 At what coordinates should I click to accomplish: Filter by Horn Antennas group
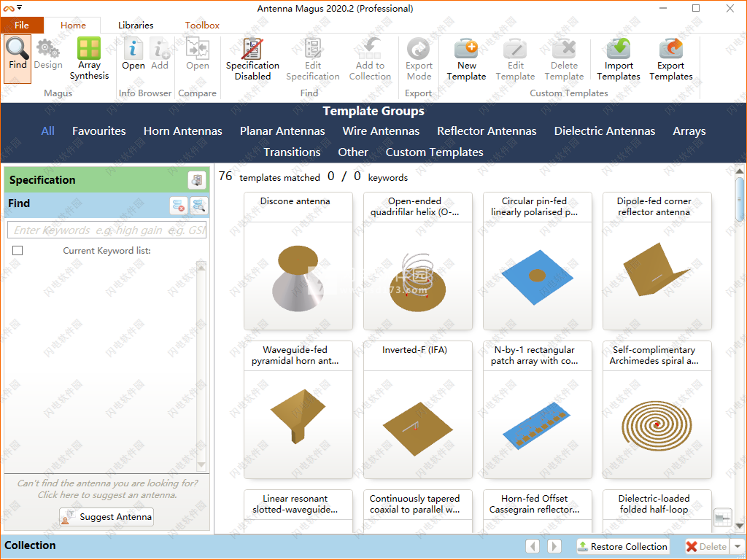(x=183, y=131)
